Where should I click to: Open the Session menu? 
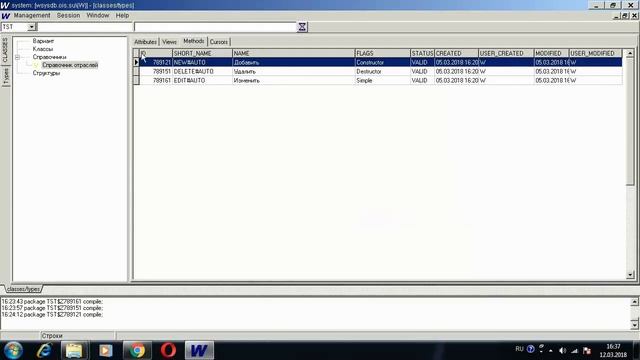click(x=68, y=16)
